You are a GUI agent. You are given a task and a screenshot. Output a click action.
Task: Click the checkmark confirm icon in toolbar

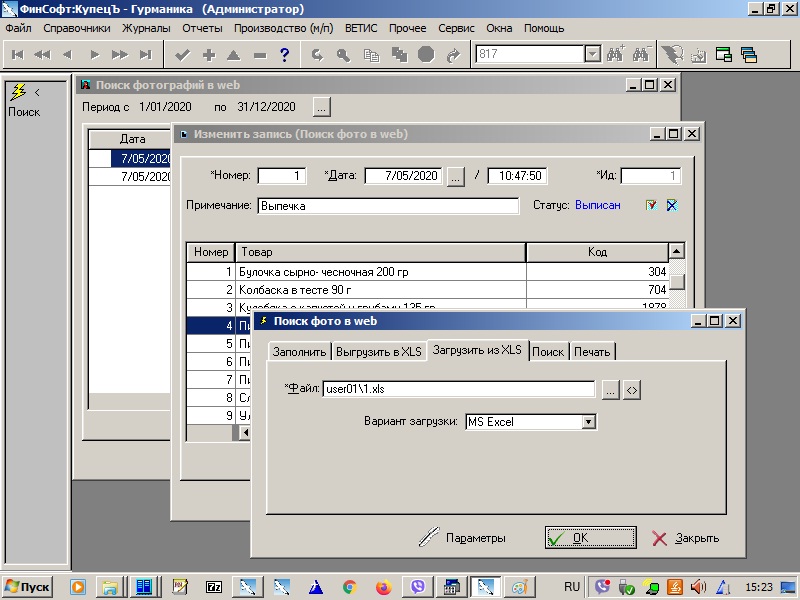(x=182, y=55)
